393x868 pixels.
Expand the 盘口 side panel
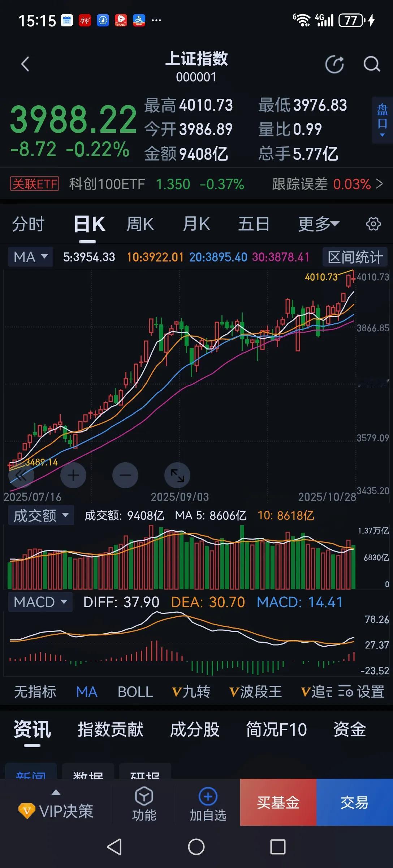382,120
